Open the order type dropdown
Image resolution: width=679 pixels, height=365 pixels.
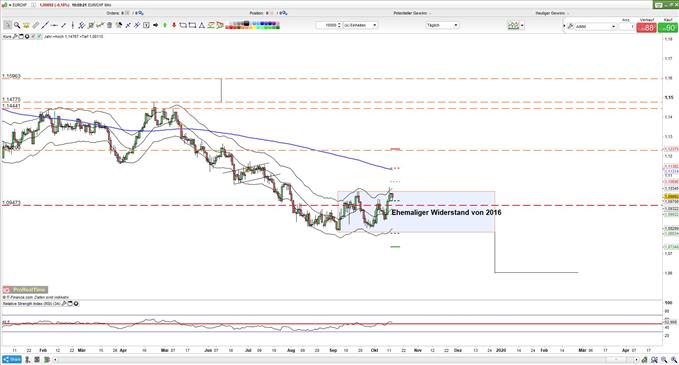(595, 26)
